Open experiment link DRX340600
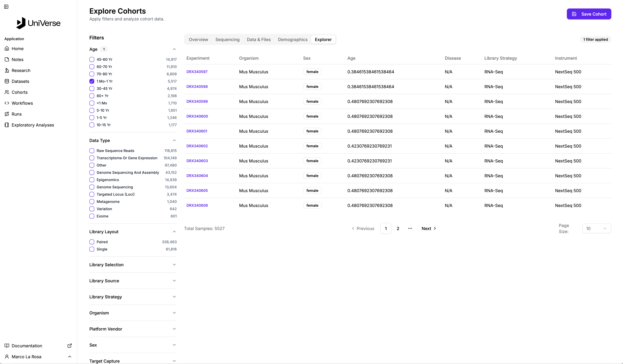The width and height of the screenshot is (623, 364). pos(197,116)
